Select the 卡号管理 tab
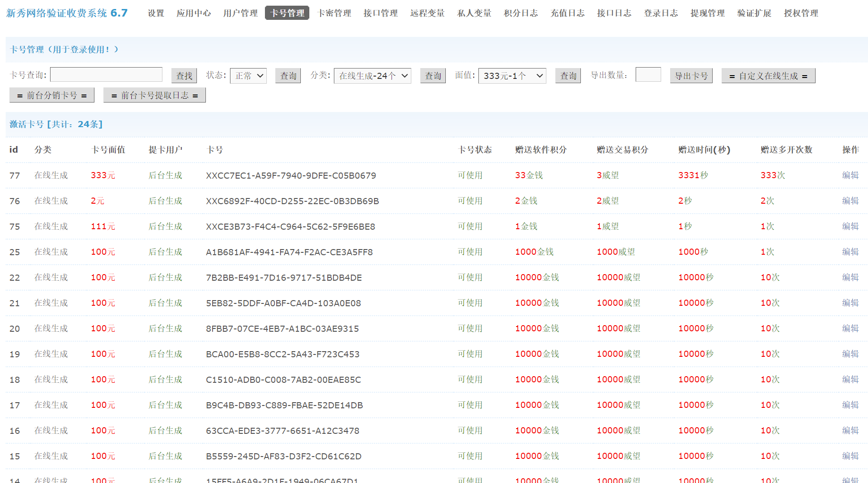Screen dimensions: 868x483 tap(287, 13)
